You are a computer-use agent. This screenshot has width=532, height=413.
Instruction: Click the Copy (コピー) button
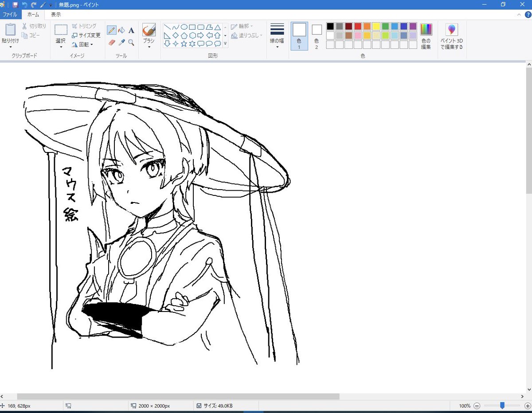(x=31, y=35)
